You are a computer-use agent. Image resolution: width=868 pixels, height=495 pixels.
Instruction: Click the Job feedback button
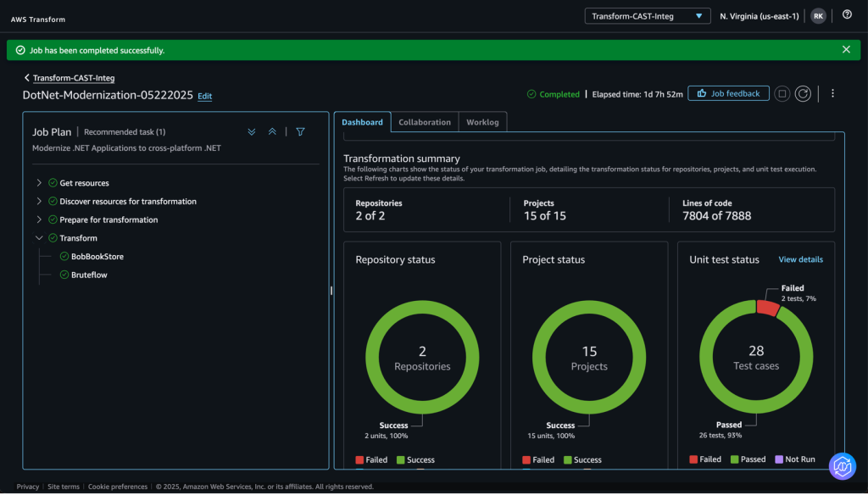point(728,94)
